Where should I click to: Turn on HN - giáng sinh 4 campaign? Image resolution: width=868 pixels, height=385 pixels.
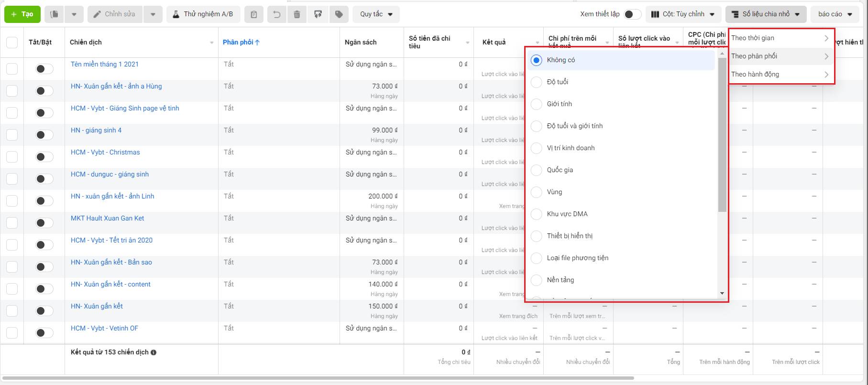click(44, 135)
